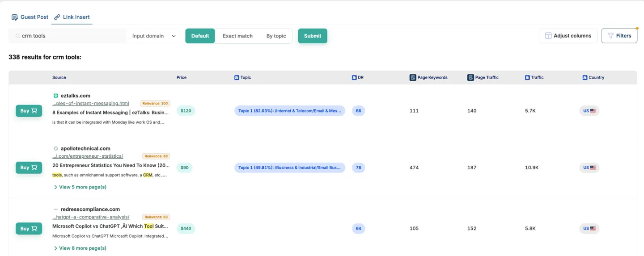Open the Input domain dropdown

[x=153, y=36]
